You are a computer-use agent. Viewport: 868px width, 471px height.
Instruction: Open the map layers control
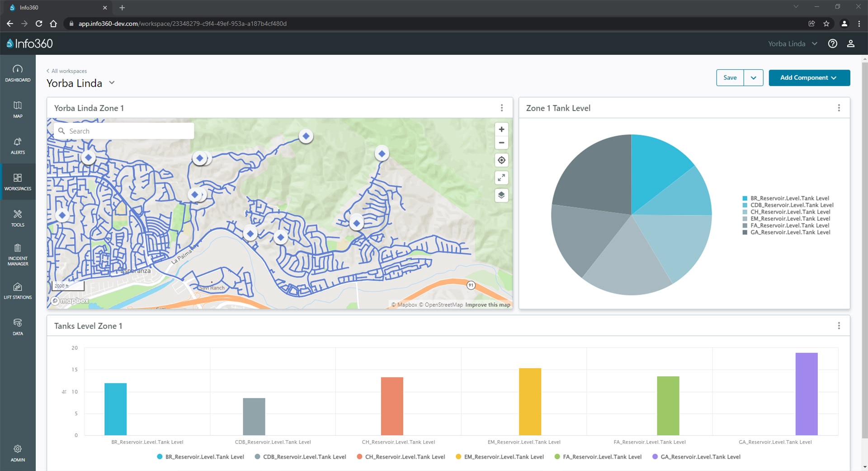pos(501,195)
